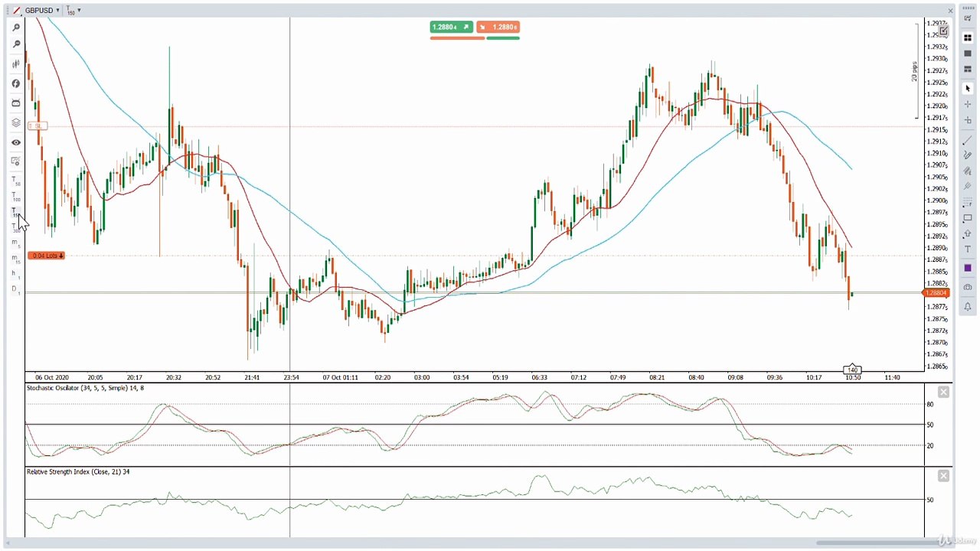The width and height of the screenshot is (980, 551).
Task: Toggle the eye viewing options icon
Action: [16, 142]
